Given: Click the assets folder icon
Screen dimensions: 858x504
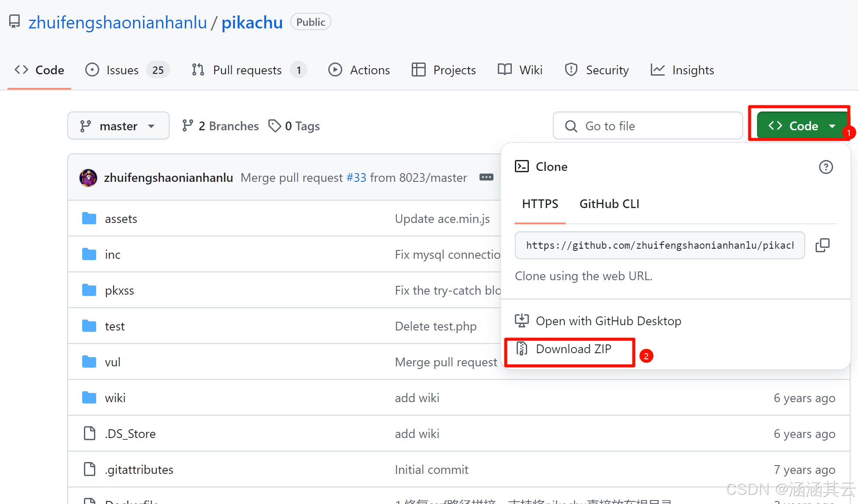Looking at the screenshot, I should click(89, 219).
